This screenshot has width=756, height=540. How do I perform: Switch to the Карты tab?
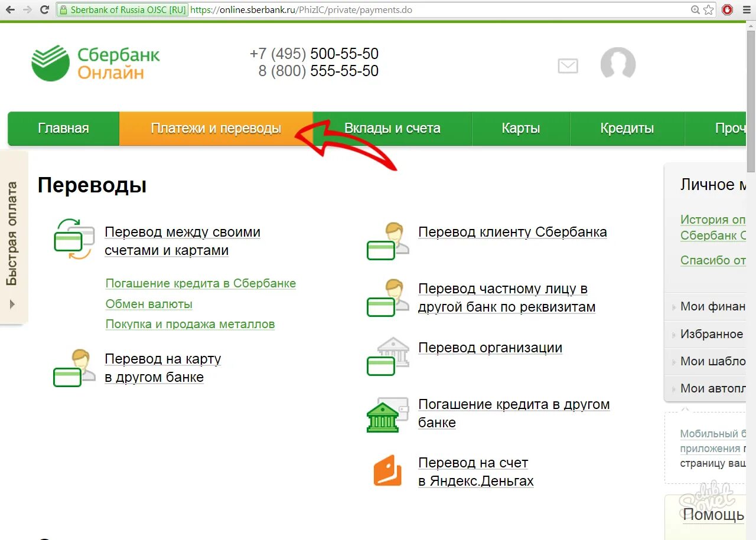point(521,128)
